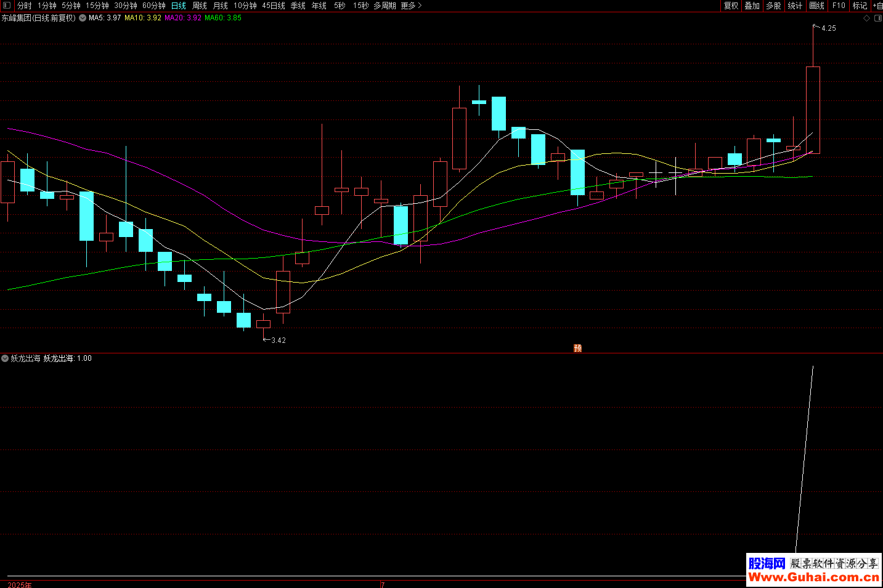Switch to the 10分钟 period
This screenshot has width=883, height=588.
[245, 6]
